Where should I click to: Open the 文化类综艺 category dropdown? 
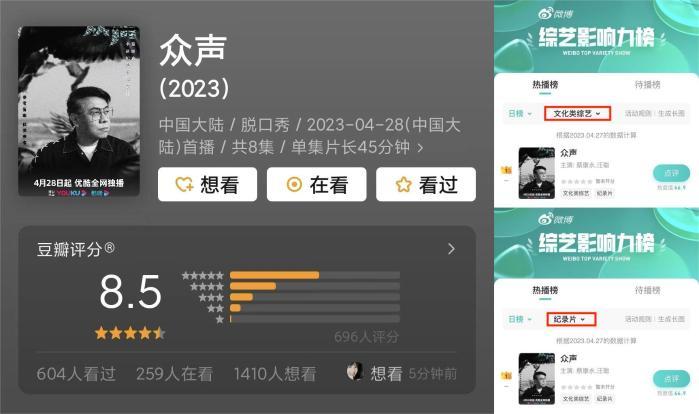[577, 114]
